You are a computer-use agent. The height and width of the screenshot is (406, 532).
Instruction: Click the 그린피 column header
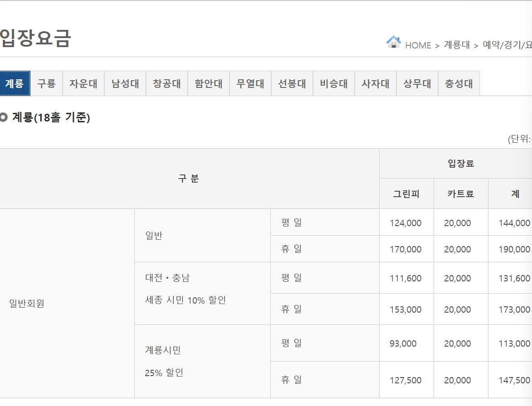(406, 194)
